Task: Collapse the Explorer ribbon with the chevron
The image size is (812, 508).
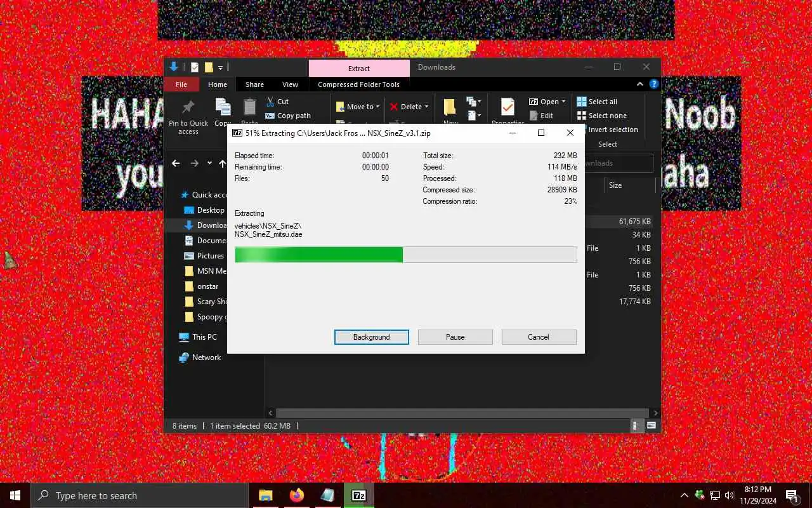Action: pyautogui.click(x=640, y=84)
